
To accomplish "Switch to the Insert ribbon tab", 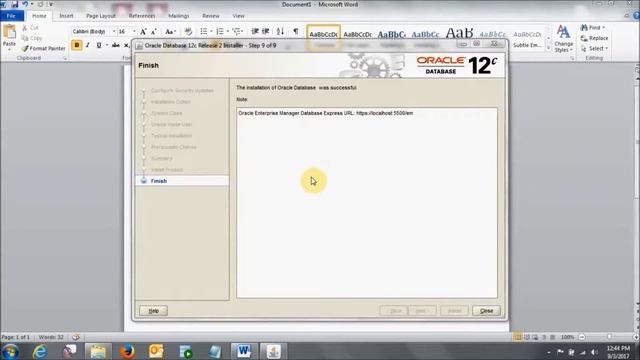I will coord(66,16).
